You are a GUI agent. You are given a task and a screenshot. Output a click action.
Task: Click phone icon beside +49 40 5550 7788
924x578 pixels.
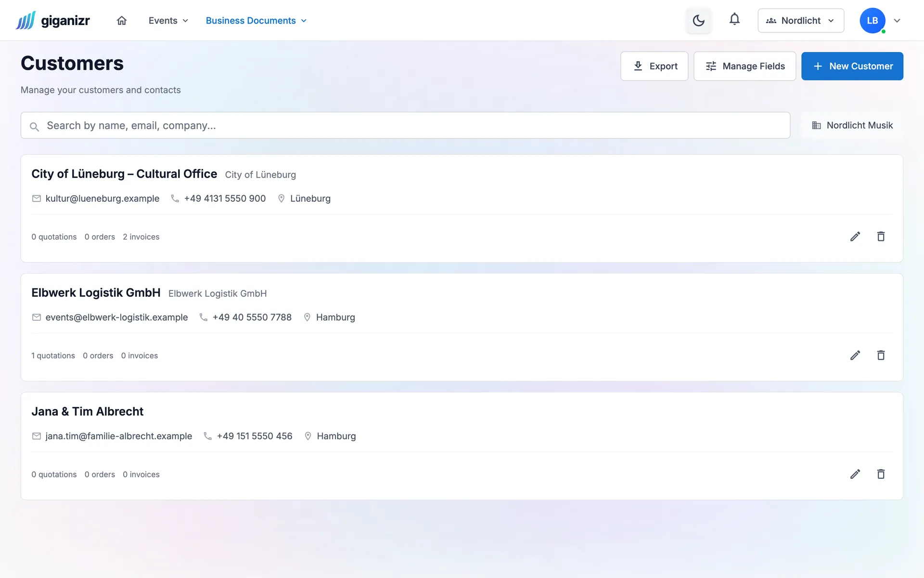coord(204,317)
